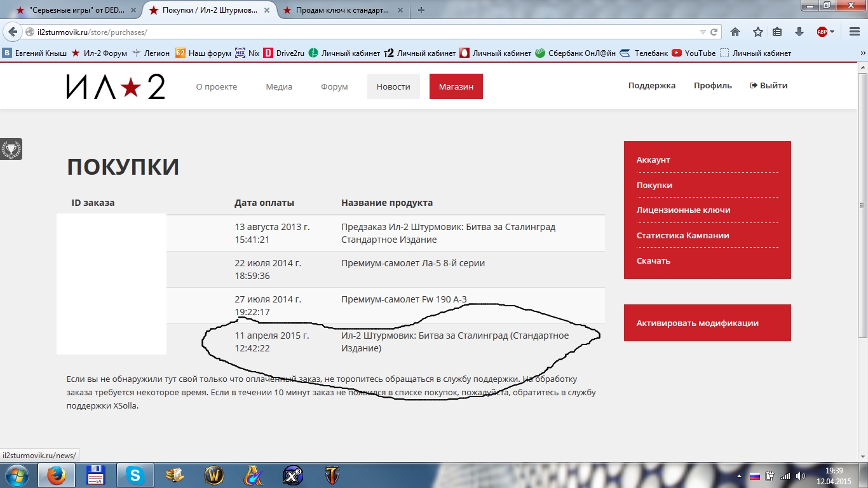868x488 pixels.
Task: Open the Профиль link
Action: click(713, 86)
